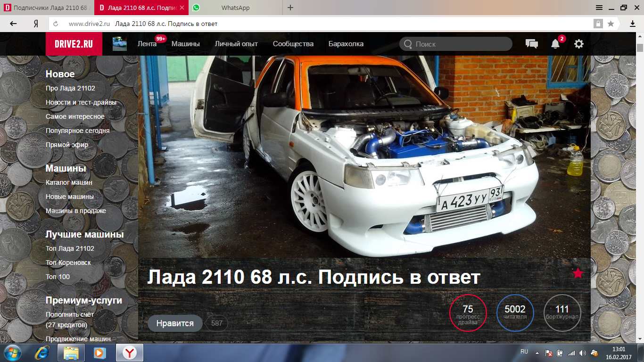Click the Премиум-услуги sidebar heading
This screenshot has width=644, height=362.
coord(84,300)
